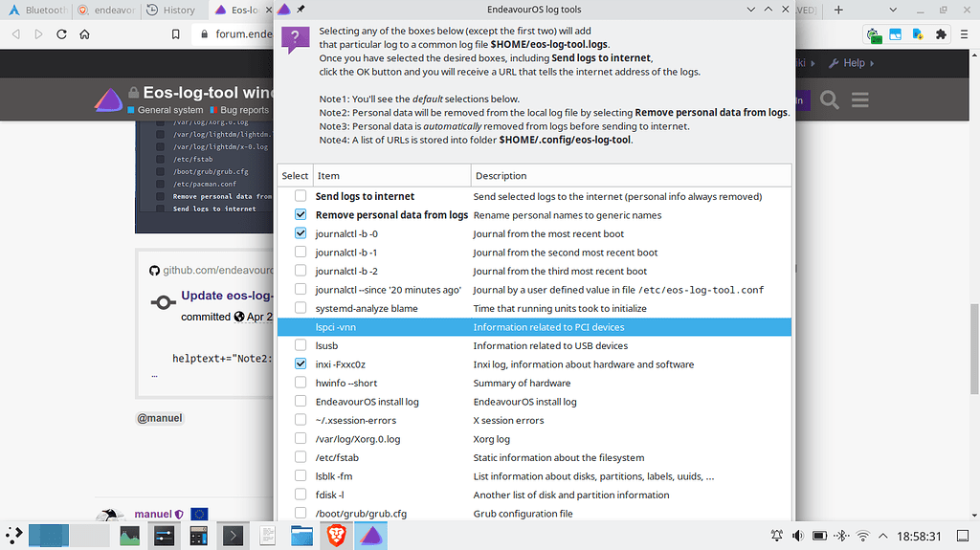Reload the page with the refresh icon

pos(61,34)
